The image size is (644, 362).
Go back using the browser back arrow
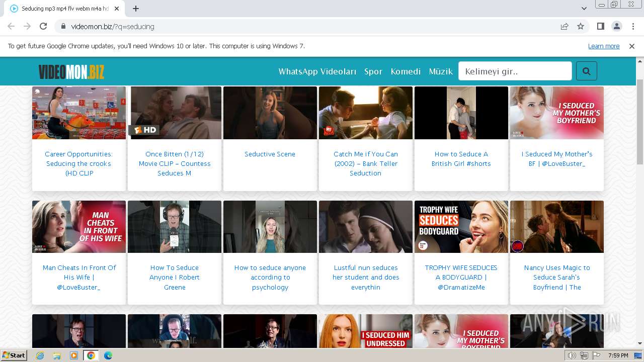11,26
